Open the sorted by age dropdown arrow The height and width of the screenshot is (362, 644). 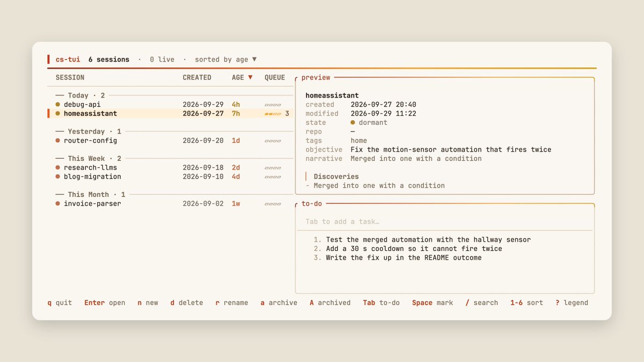(x=254, y=60)
